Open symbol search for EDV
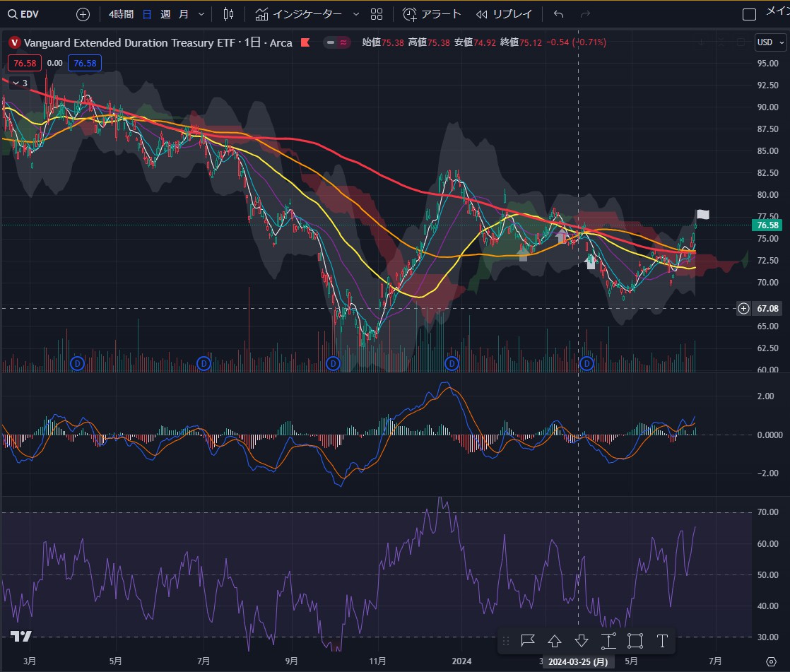The height and width of the screenshot is (672, 790). (24, 14)
